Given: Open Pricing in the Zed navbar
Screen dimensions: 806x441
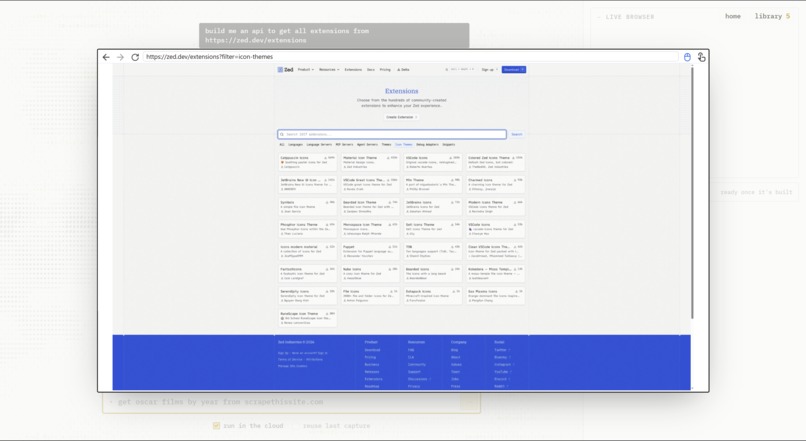Looking at the screenshot, I should [x=385, y=69].
